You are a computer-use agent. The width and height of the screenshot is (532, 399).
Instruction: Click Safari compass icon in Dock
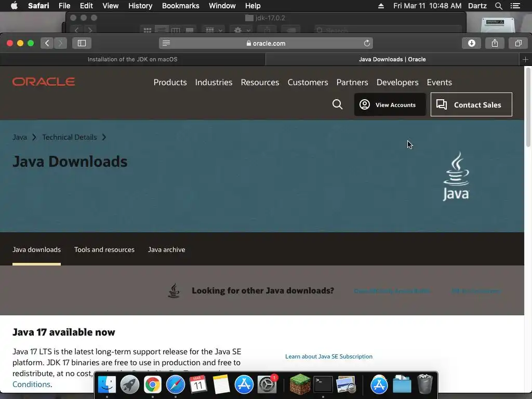pos(176,385)
